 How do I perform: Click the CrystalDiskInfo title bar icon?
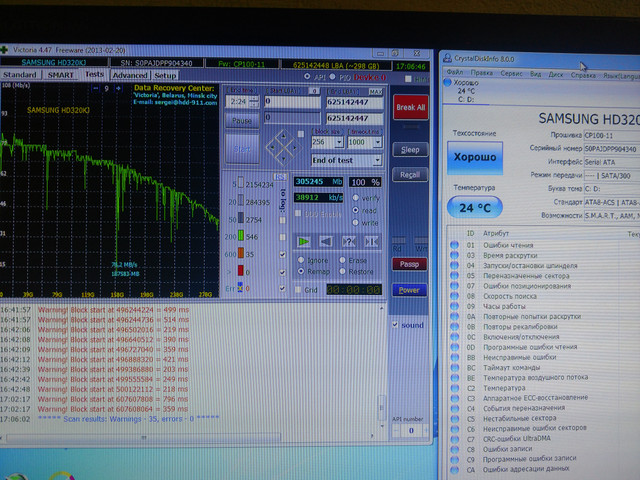447,58
